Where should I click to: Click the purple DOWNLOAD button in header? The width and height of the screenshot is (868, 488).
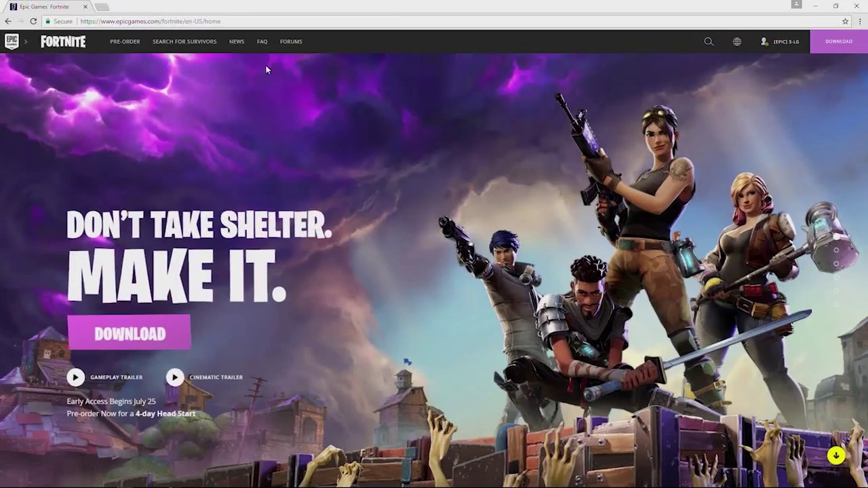coord(839,41)
